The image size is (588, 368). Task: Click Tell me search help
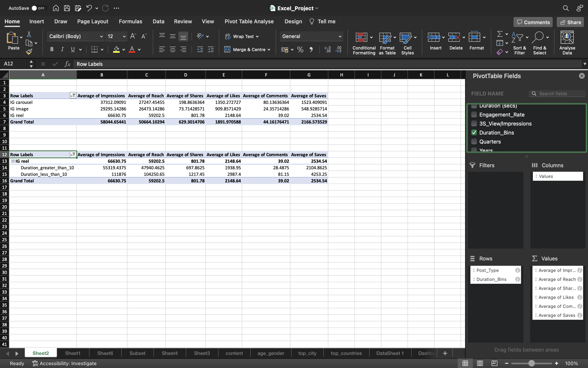tap(322, 21)
